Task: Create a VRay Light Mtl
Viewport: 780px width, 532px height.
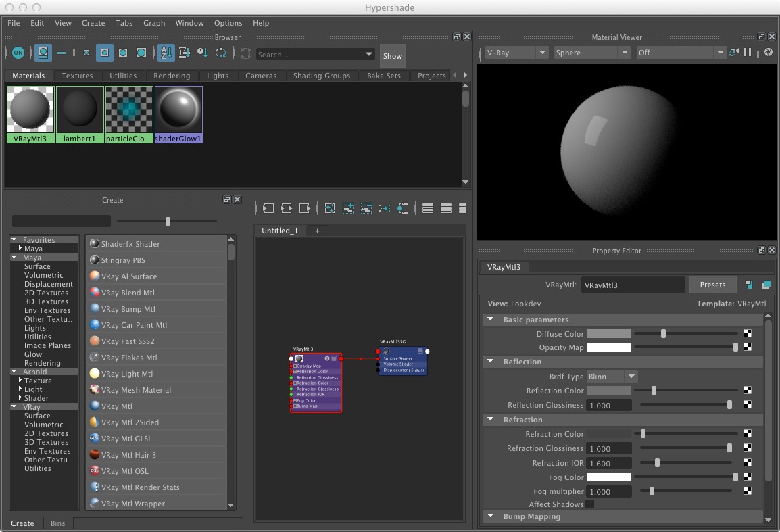Action: [156, 374]
